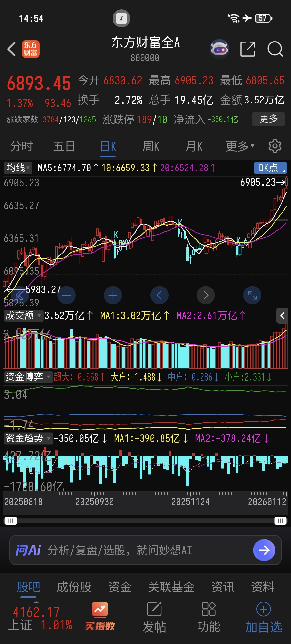Tap 涨跌家数 3784/123/1265 value
This screenshot has width=291, height=644.
pos(51,119)
